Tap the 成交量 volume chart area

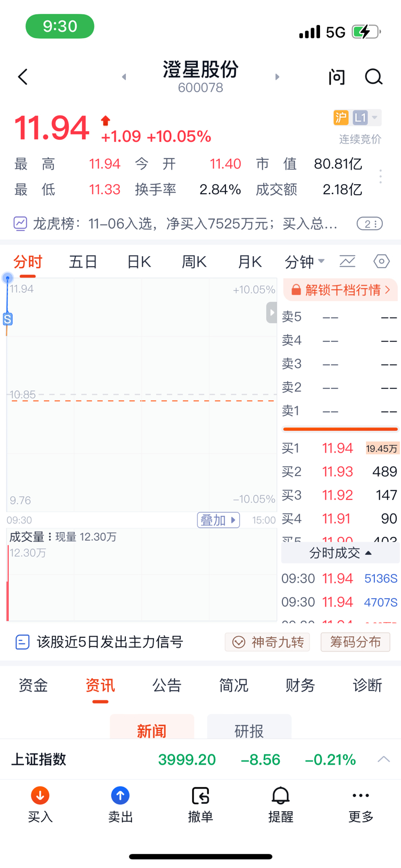[141, 575]
